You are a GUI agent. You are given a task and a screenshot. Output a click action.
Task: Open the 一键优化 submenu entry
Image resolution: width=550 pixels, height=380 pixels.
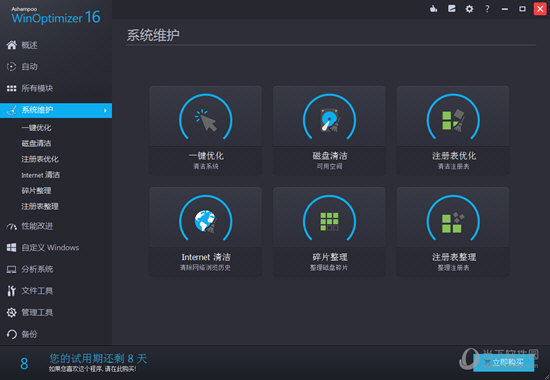(36, 128)
